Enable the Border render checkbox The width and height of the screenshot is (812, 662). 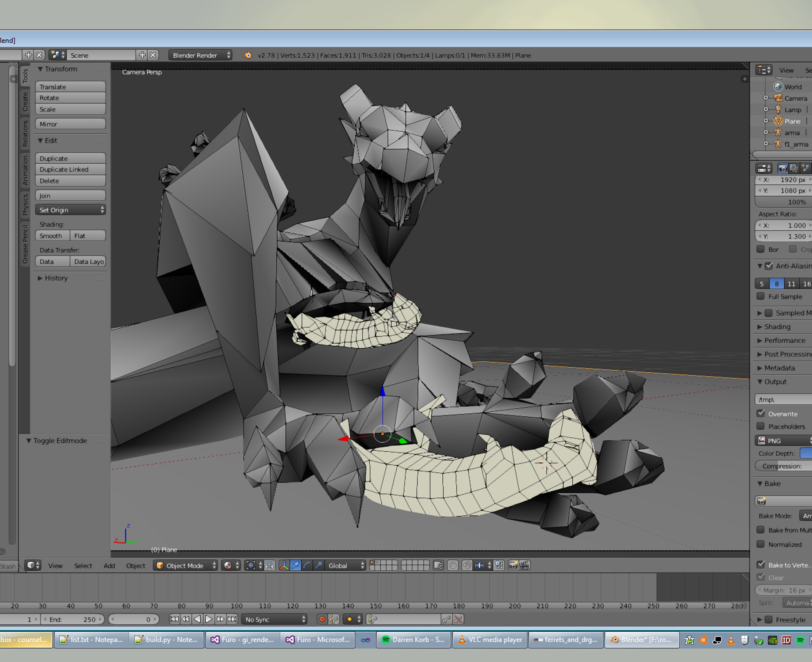pos(761,250)
